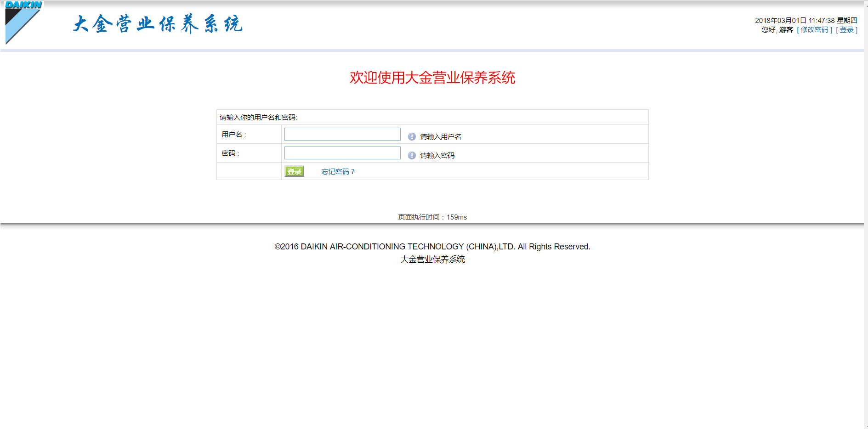868x429 pixels.
Task: Click the 用户名 label
Action: point(233,135)
